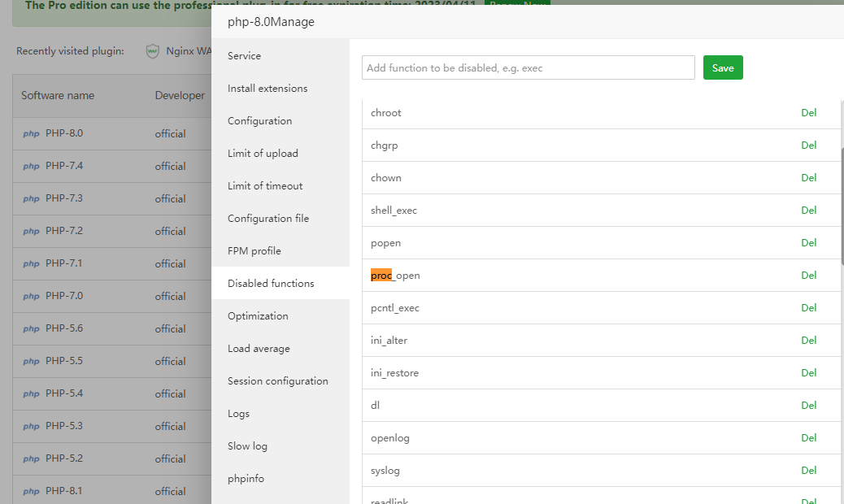844x504 pixels.
Task: Select Session configuration in the sidebar
Action: (x=278, y=381)
